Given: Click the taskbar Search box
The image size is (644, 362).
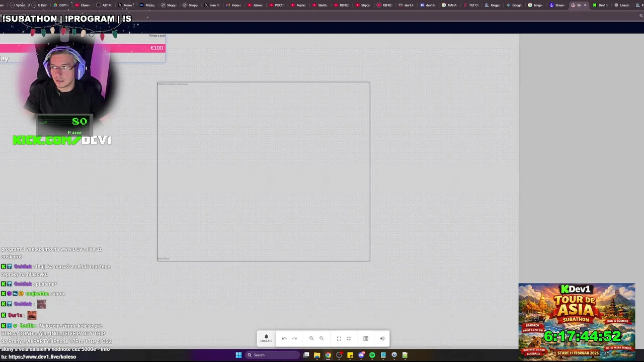Looking at the screenshot, I should tap(272, 355).
